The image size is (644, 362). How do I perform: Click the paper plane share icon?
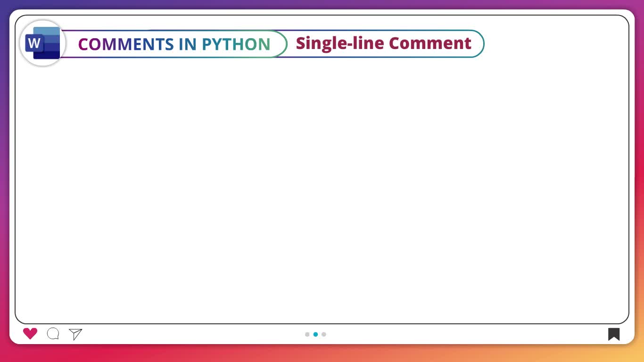75,334
